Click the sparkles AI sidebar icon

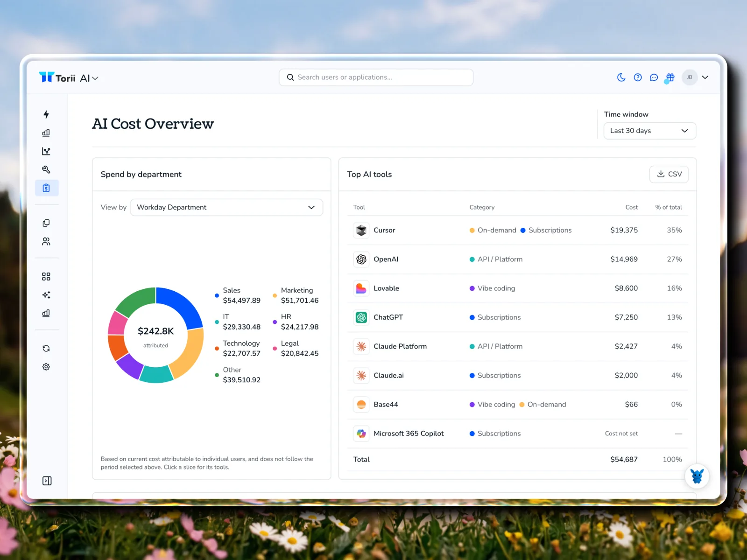(46, 295)
